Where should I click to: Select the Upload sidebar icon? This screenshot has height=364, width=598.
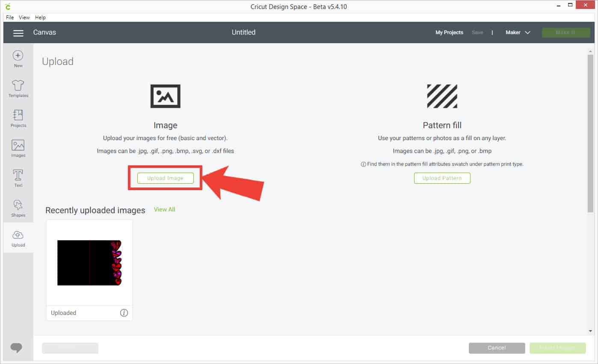(18, 238)
